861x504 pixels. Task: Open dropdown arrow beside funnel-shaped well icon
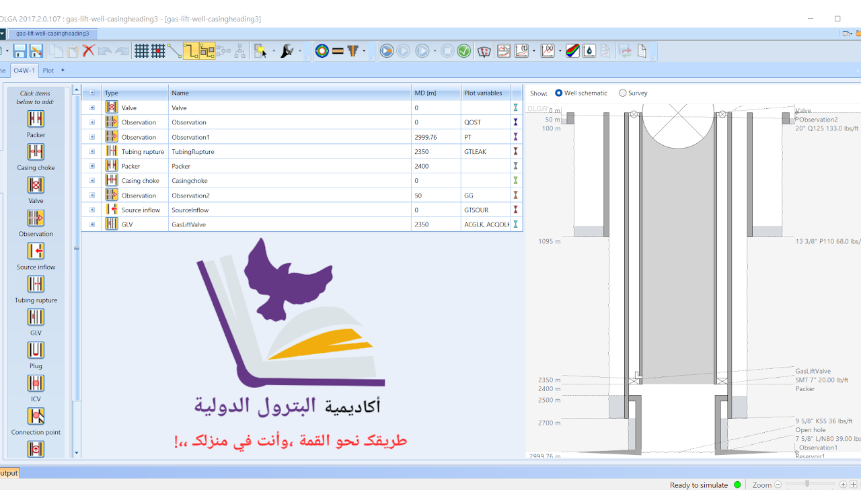(x=365, y=51)
